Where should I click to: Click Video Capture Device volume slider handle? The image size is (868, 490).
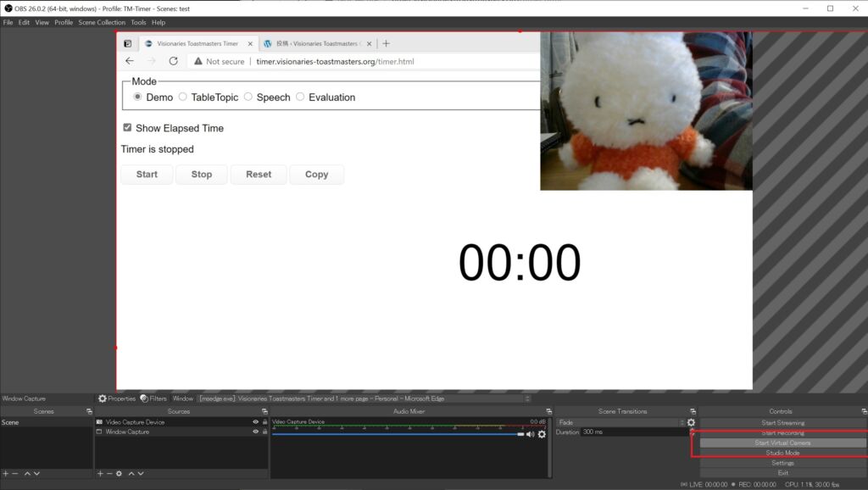[x=520, y=434]
